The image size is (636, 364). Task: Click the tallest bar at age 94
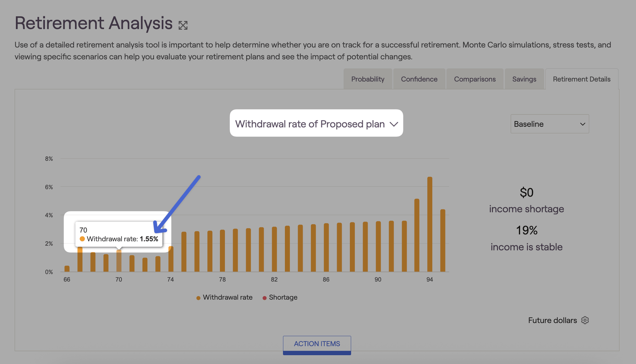(x=430, y=225)
